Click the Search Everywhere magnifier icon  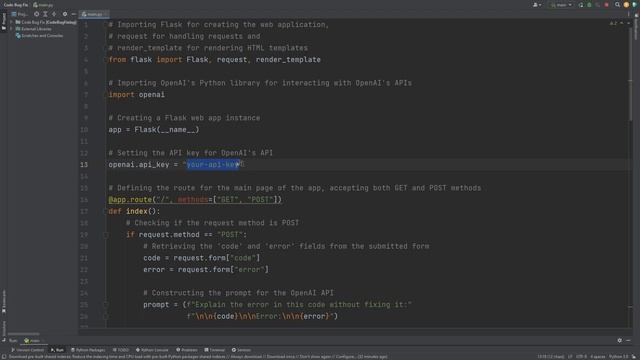(x=618, y=5)
